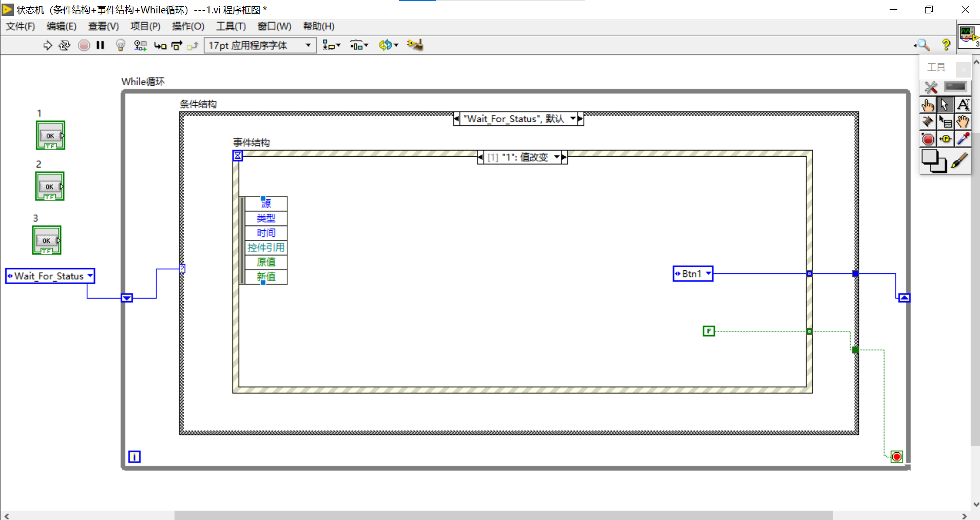Viewport: 980px width, 520px height.
Task: Select the Get Color eyedropper tool
Action: pos(963,139)
